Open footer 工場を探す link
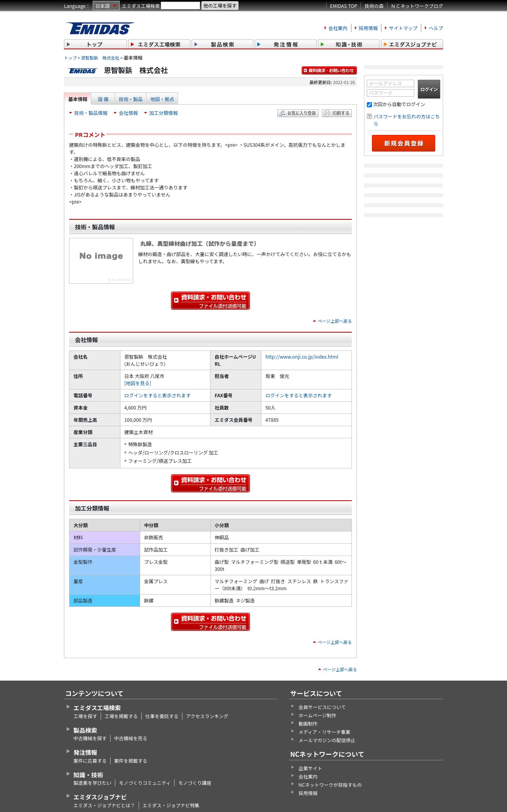Viewport: 507px width, 812px height. pyautogui.click(x=85, y=716)
